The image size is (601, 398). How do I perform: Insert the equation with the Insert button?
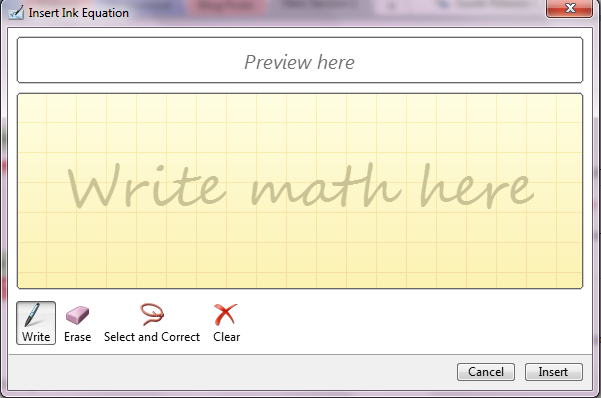(x=553, y=372)
